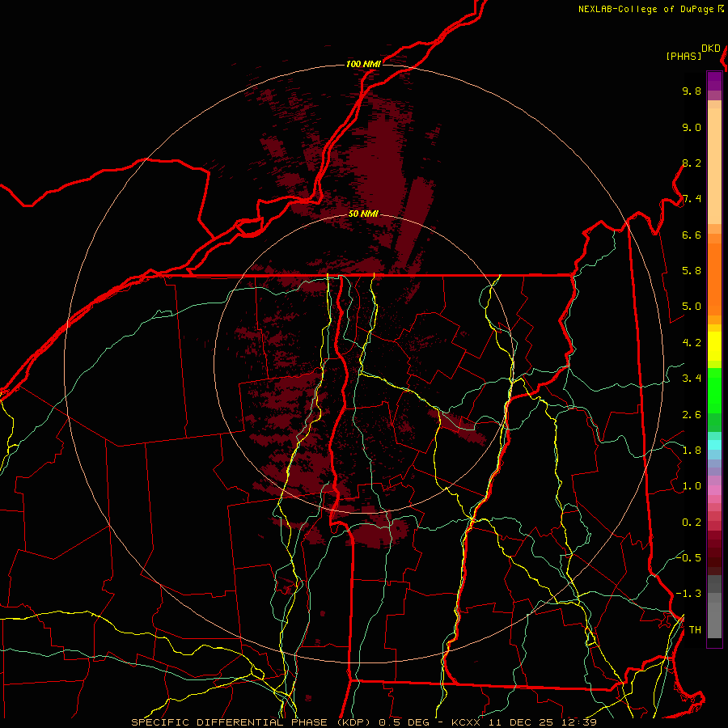Pick the purple top band of color scale
This screenshot has height=728, width=728.
pyautogui.click(x=714, y=81)
